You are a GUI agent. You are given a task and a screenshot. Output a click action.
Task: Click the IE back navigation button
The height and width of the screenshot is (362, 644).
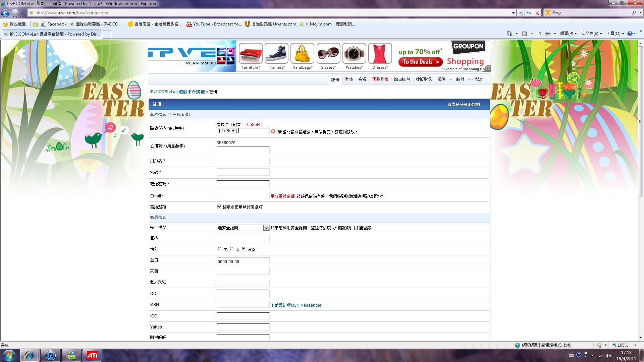click(5, 13)
